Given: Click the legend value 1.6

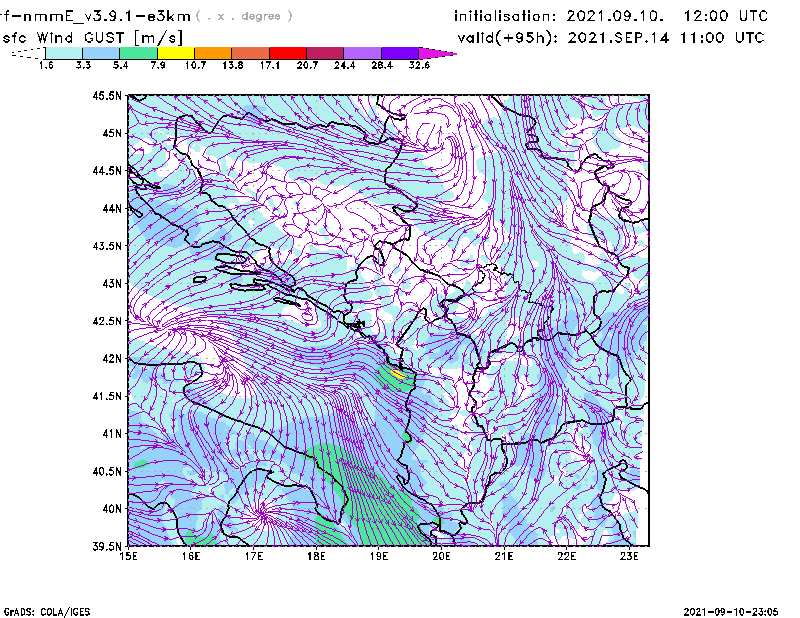Looking at the screenshot, I should click(x=46, y=65).
